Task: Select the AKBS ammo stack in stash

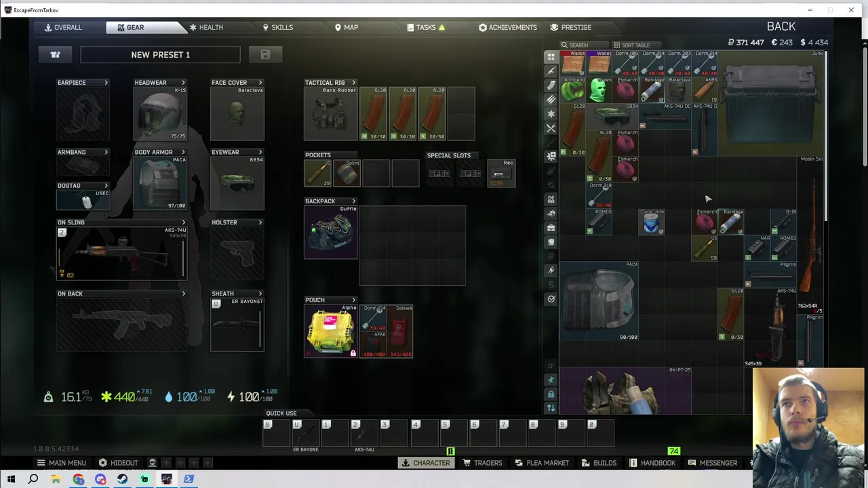Action: (705, 90)
